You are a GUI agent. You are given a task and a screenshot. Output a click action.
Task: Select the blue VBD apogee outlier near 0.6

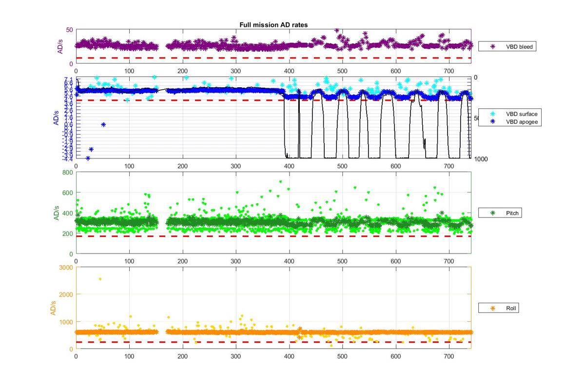(x=103, y=124)
